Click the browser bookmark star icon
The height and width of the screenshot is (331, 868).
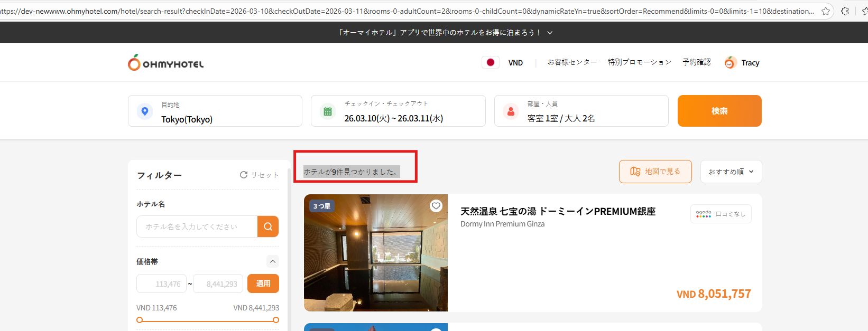pos(826,11)
